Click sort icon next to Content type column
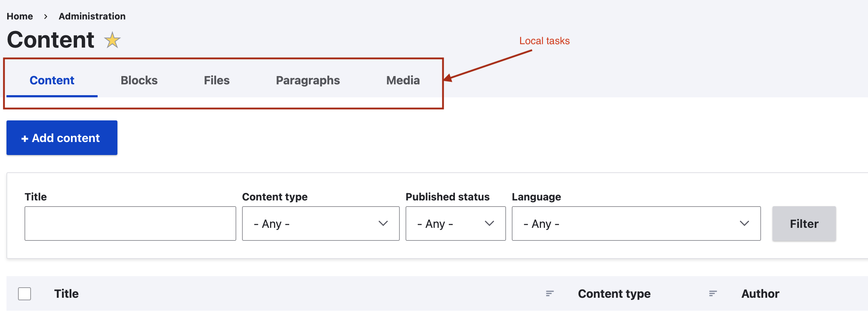868x323 pixels. pos(713,294)
